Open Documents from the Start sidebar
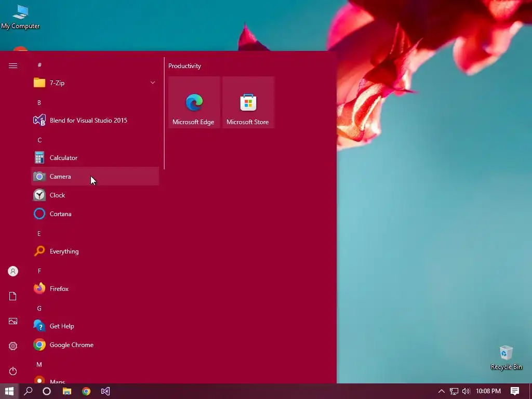This screenshot has height=399, width=532. click(x=13, y=296)
